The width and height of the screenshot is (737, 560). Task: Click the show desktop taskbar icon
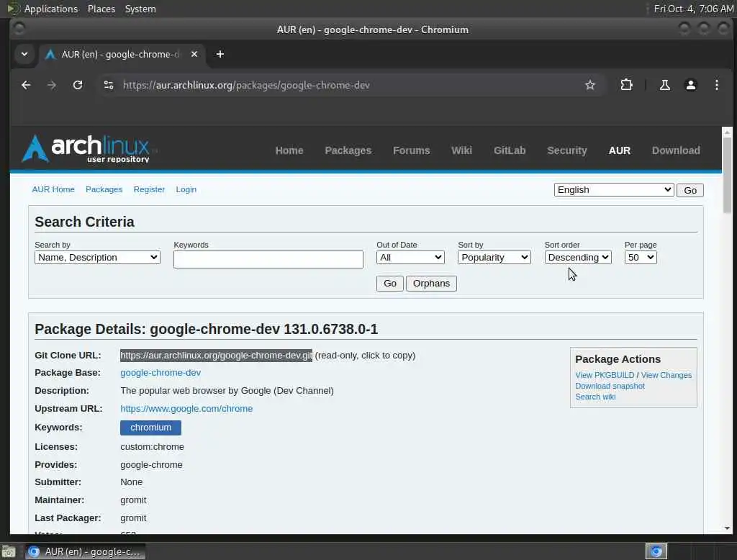[x=8, y=551]
